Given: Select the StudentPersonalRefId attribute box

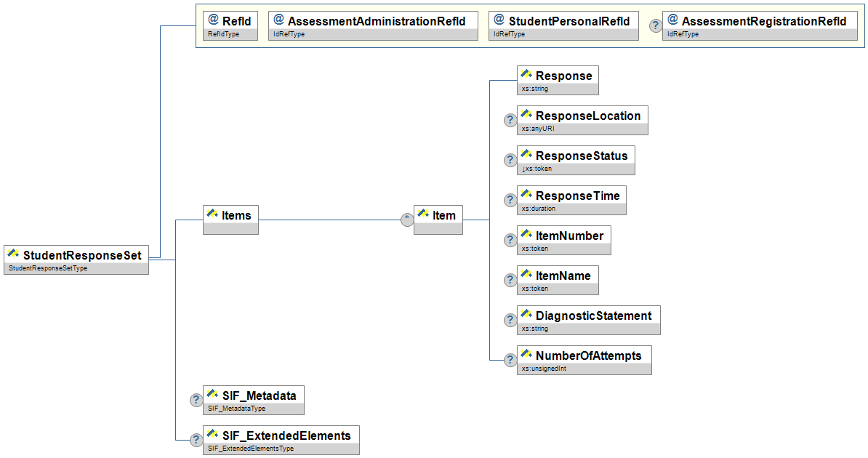Looking at the screenshot, I should (x=563, y=22).
